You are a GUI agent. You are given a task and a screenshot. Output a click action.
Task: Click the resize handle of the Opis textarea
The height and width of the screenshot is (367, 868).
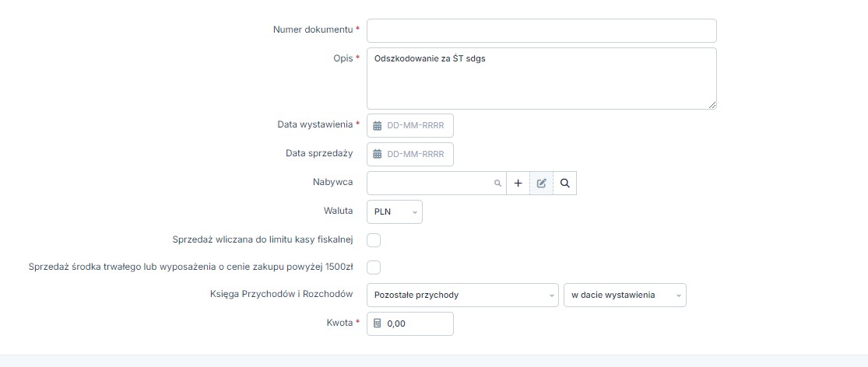tap(712, 104)
